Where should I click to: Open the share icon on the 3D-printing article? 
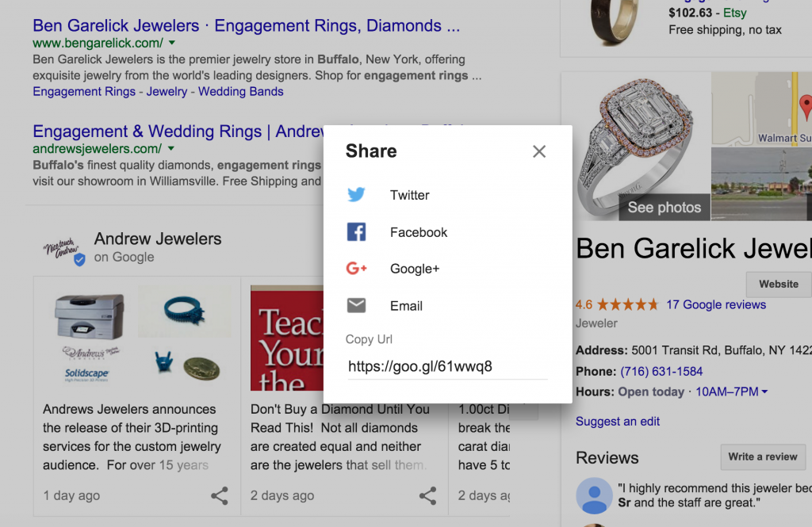(x=219, y=495)
